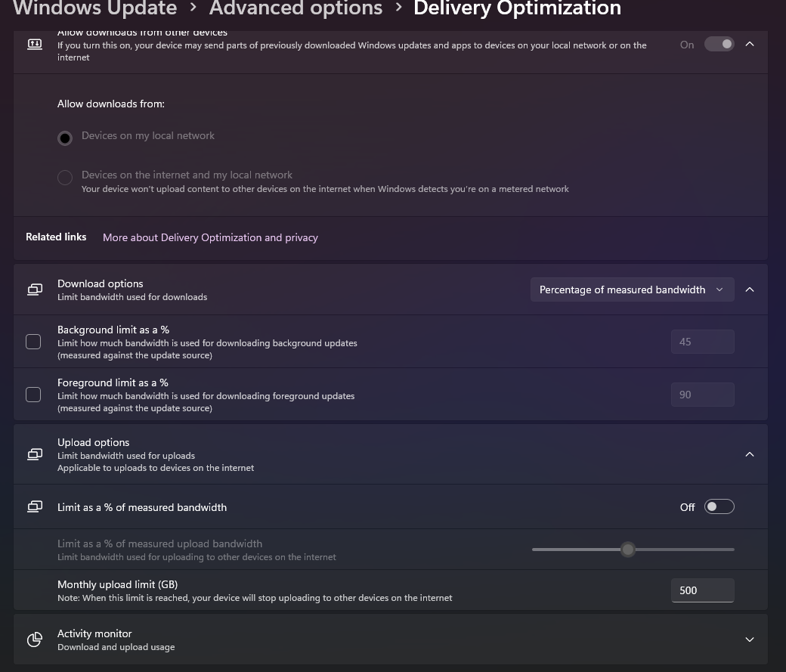This screenshot has width=786, height=672.
Task: Click the Limit as a % of measured upload bandwidth label
Action: coord(159,543)
